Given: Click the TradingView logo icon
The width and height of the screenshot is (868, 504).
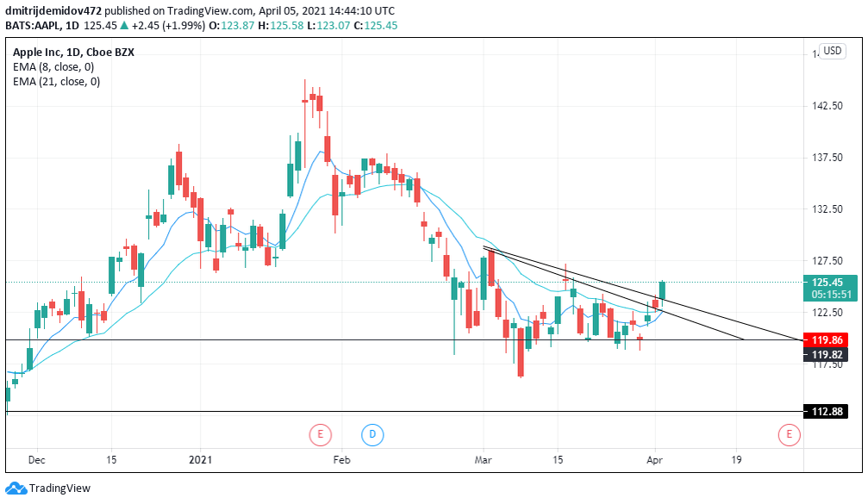Looking at the screenshot, I should click(16, 488).
